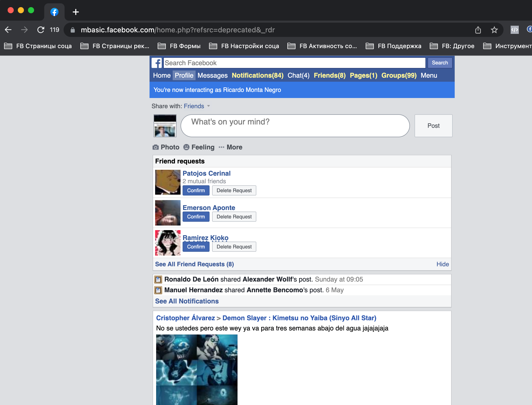Click the address bar URL
Screen dimensions: 532x405
click(178, 30)
